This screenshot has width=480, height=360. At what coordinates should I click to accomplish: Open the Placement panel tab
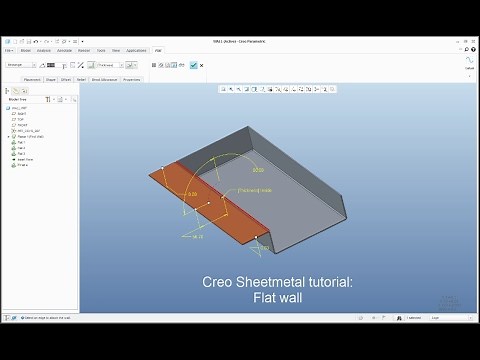(32, 80)
